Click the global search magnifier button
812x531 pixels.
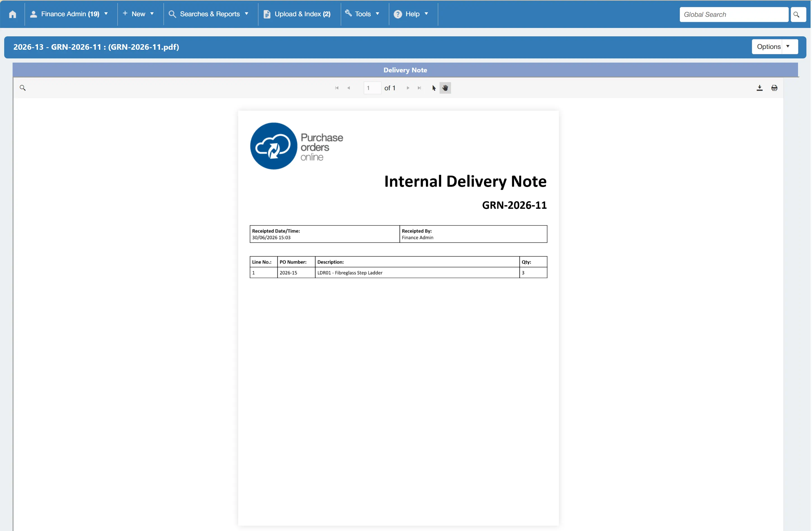[798, 15]
